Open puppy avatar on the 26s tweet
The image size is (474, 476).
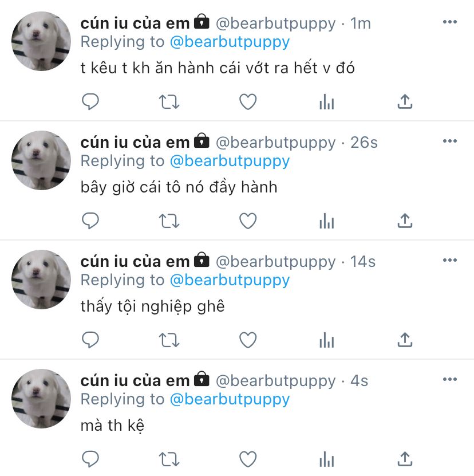[41, 160]
